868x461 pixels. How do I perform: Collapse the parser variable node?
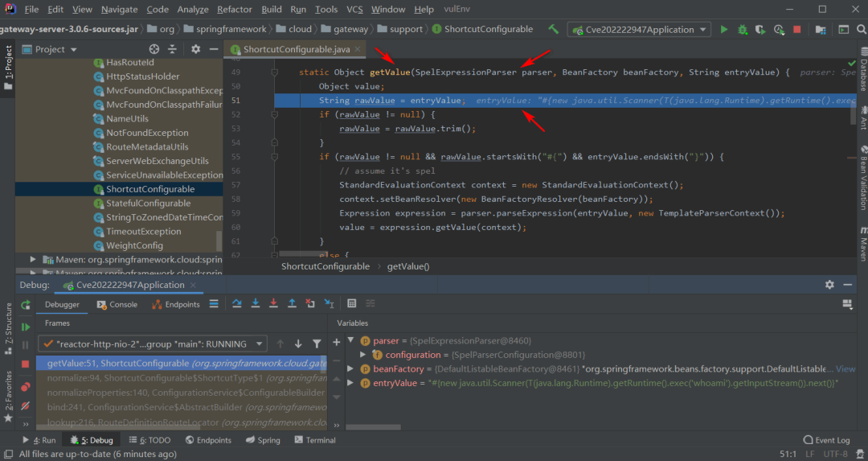351,340
